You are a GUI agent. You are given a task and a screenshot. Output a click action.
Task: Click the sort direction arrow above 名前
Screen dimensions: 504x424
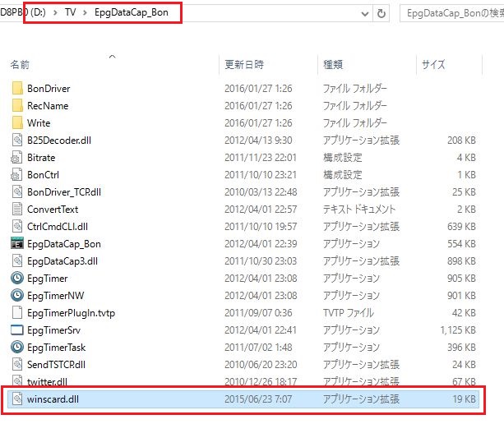[112, 56]
